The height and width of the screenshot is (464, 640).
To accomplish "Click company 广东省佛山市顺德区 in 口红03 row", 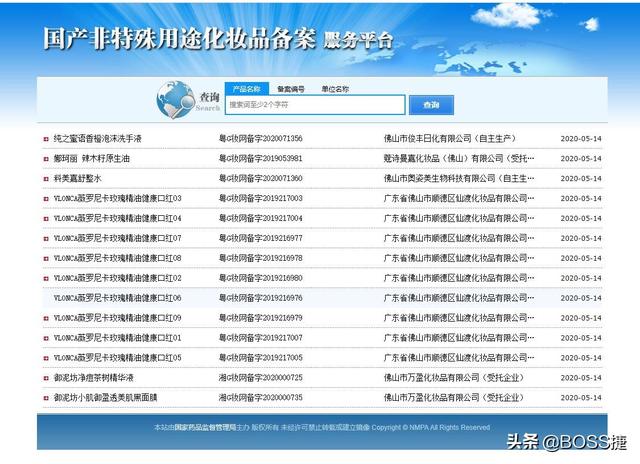I will (x=459, y=198).
